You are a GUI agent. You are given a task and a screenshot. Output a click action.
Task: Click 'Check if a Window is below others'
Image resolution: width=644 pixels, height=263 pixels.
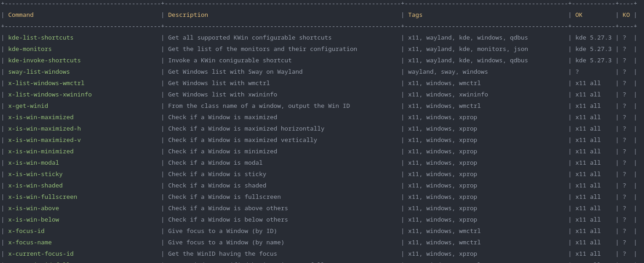(x=228, y=220)
